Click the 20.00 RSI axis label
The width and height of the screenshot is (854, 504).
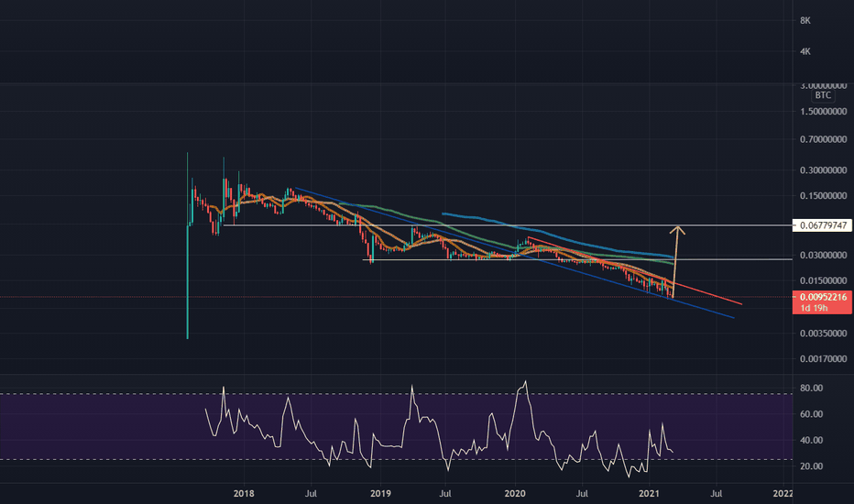pos(811,466)
